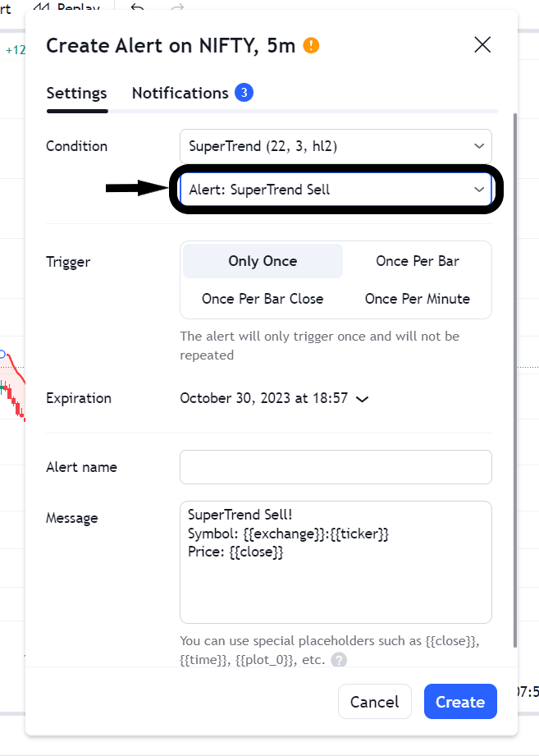Click the orange warning icon beside the title
Screen dimensions: 539x756
click(311, 45)
